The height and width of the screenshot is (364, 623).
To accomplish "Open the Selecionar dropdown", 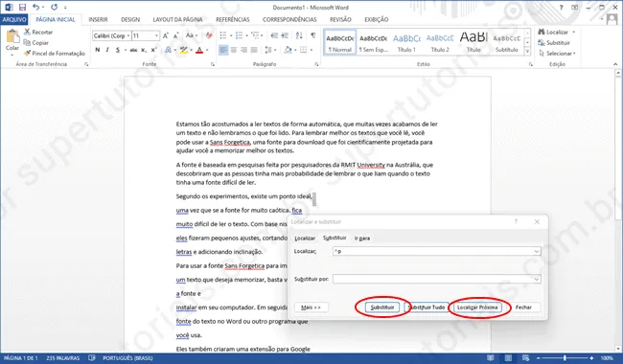I will click(x=557, y=54).
